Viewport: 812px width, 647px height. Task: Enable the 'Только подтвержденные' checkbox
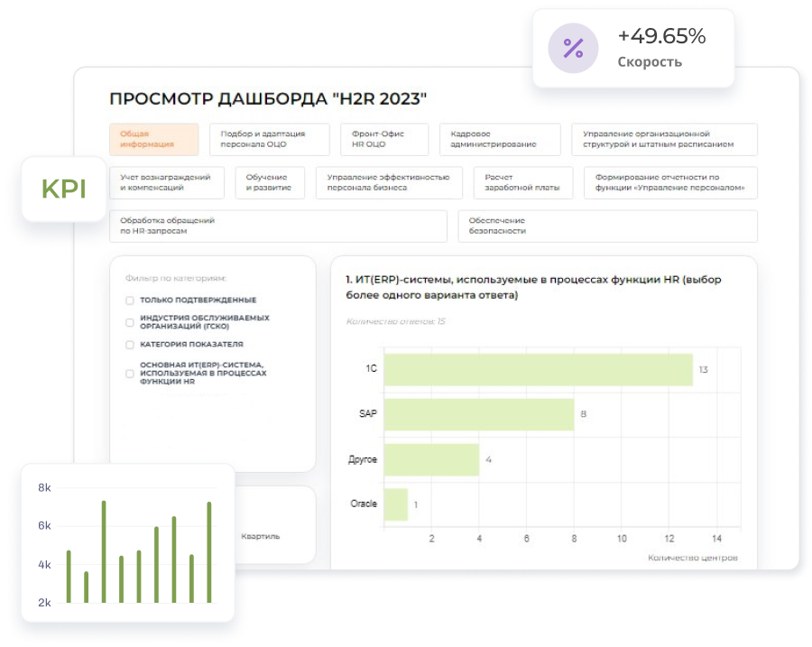pos(130,300)
